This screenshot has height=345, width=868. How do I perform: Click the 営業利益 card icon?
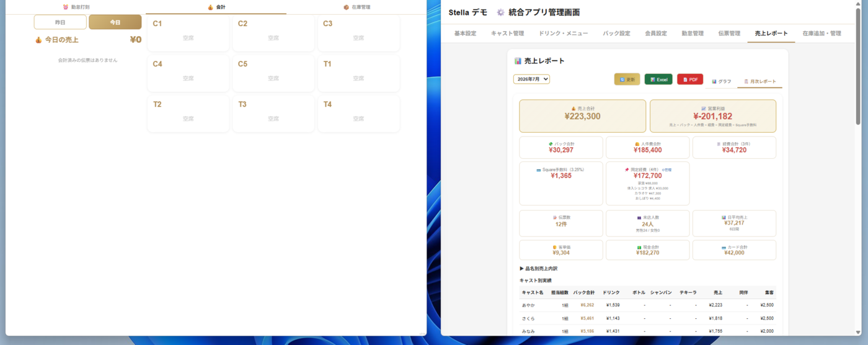(704, 109)
